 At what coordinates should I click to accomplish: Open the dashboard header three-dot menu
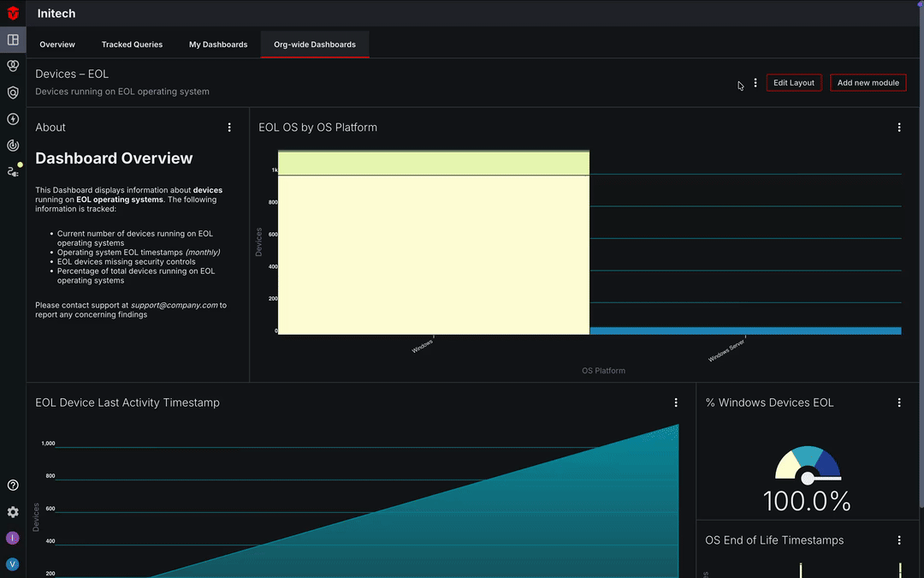[755, 82]
